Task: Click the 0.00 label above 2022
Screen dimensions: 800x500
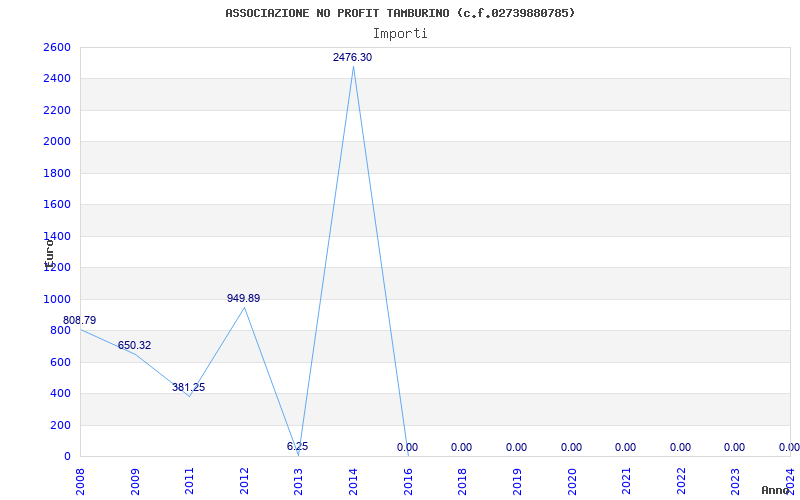Action: pos(681,447)
